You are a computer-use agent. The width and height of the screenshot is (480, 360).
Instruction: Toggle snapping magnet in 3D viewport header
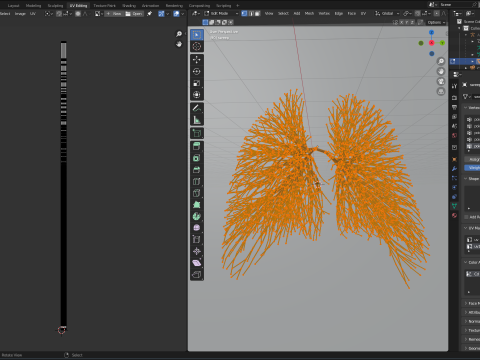pos(418,13)
